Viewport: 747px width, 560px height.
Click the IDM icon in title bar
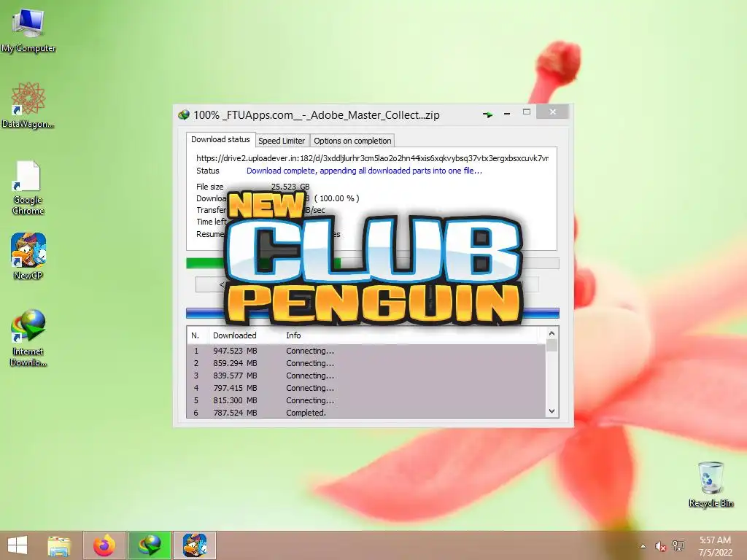pyautogui.click(x=183, y=114)
